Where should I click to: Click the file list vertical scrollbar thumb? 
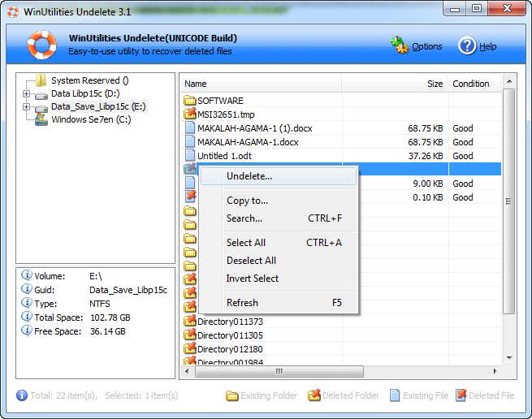coord(509,201)
